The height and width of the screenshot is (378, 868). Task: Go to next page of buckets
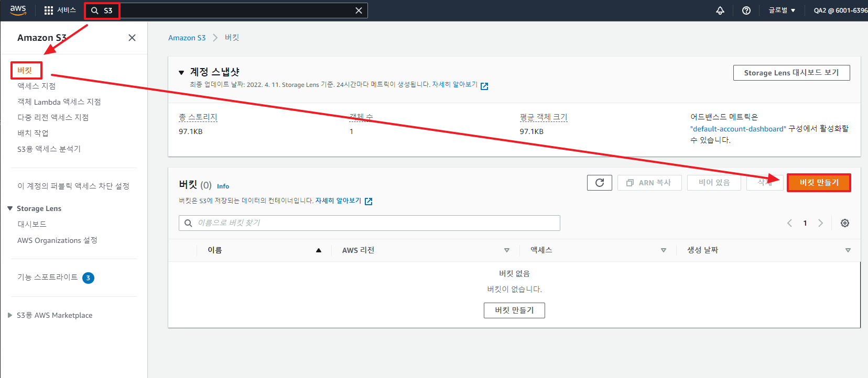(821, 223)
